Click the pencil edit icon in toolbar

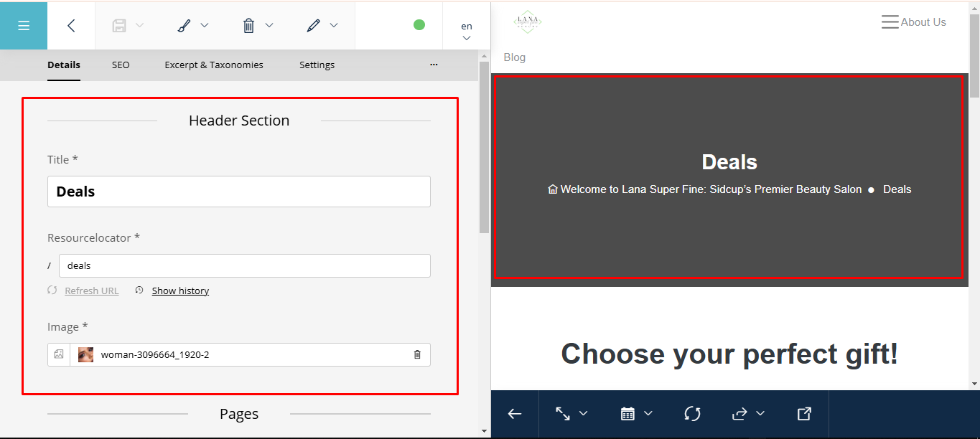[x=313, y=26]
